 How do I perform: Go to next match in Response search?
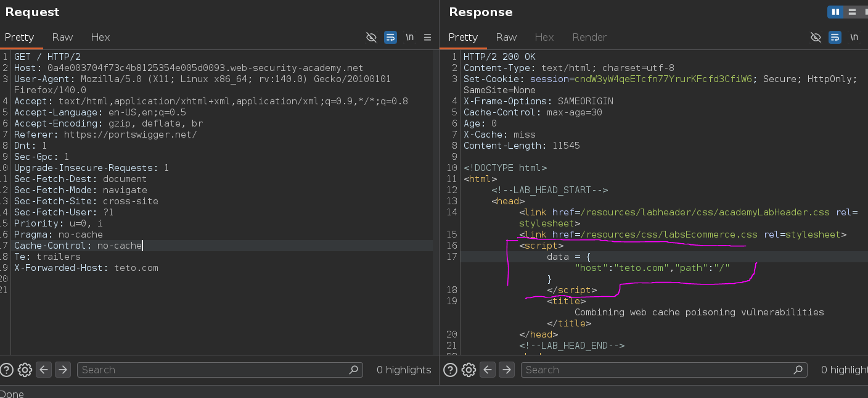point(506,370)
